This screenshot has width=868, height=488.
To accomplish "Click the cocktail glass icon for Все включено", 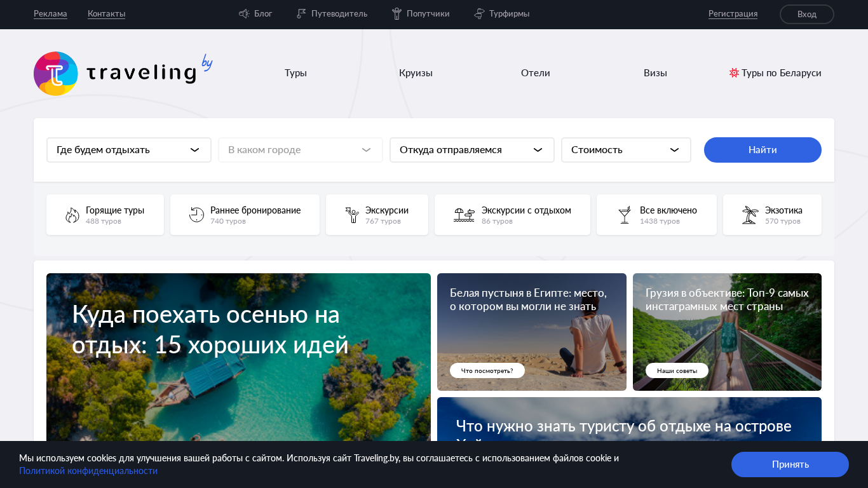I will pos(625,215).
